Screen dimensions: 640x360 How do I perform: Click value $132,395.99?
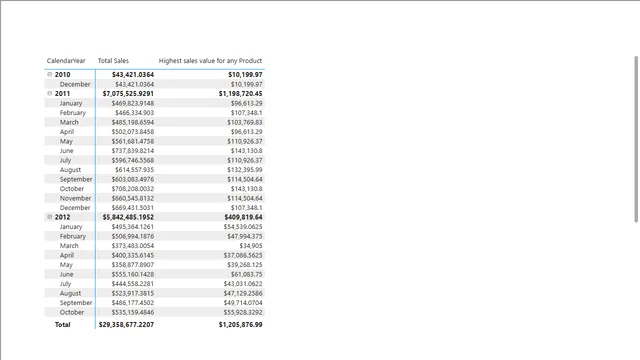point(245,170)
